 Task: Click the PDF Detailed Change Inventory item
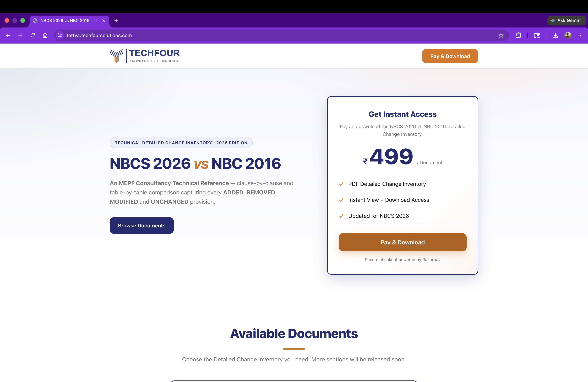[387, 184]
